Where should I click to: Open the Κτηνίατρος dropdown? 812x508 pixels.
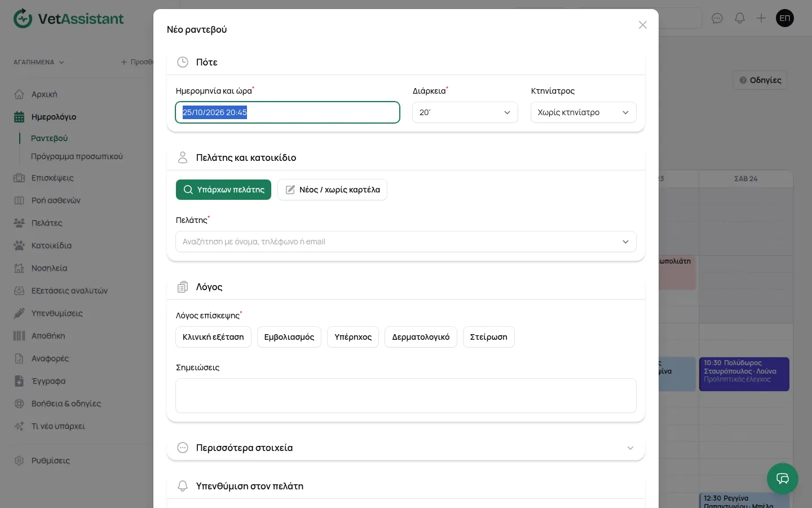583,112
